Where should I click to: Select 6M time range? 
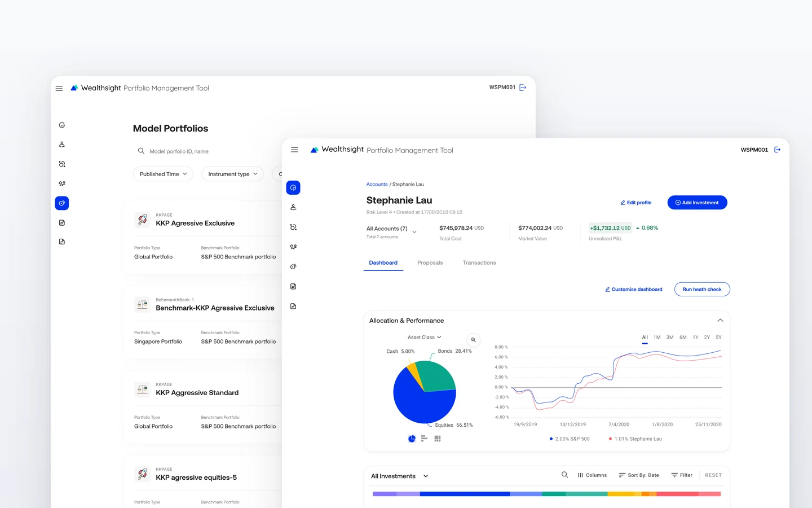tap(683, 338)
